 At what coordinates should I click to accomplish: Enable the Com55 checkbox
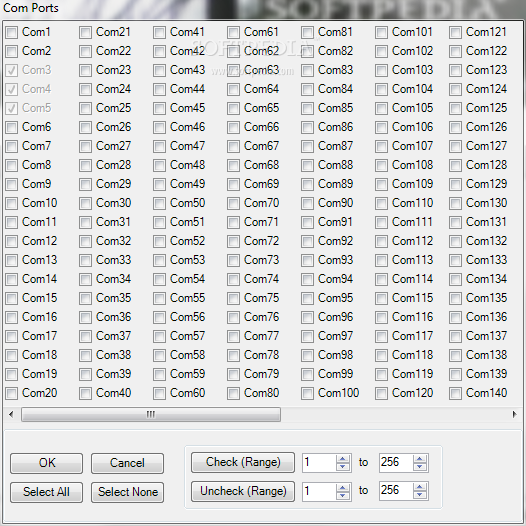pyautogui.click(x=160, y=298)
